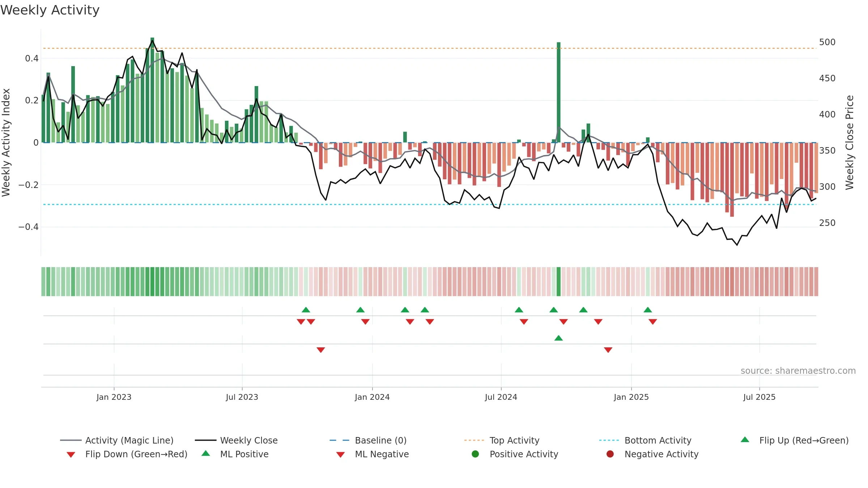Click the Jul 2024 x-axis label
This screenshot has height=488, width=868.
tap(501, 397)
